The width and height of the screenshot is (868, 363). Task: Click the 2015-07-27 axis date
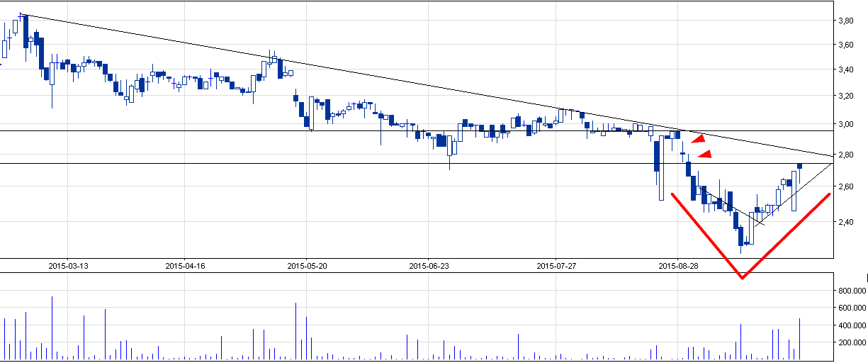click(x=556, y=266)
